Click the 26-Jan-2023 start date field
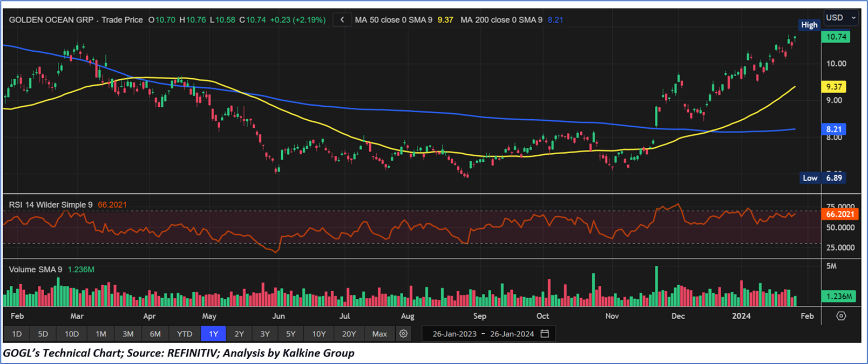868x364 pixels. click(455, 334)
